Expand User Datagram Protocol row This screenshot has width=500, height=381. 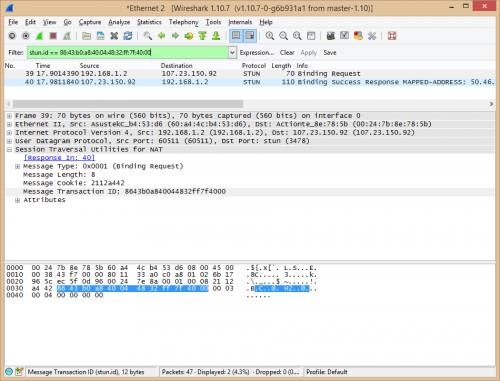coord(9,141)
